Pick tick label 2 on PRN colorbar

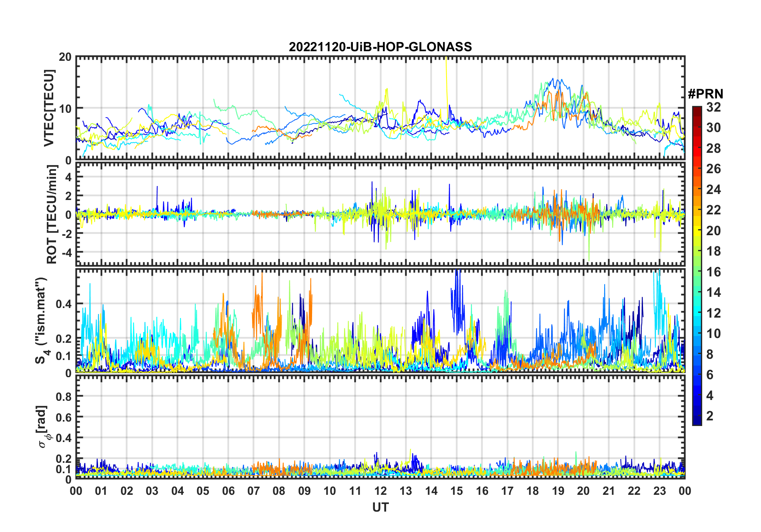click(x=710, y=416)
